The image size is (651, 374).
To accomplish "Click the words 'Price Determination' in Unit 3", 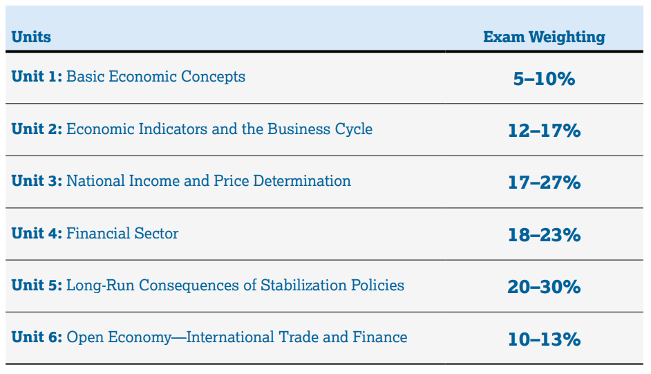I will (282, 181).
